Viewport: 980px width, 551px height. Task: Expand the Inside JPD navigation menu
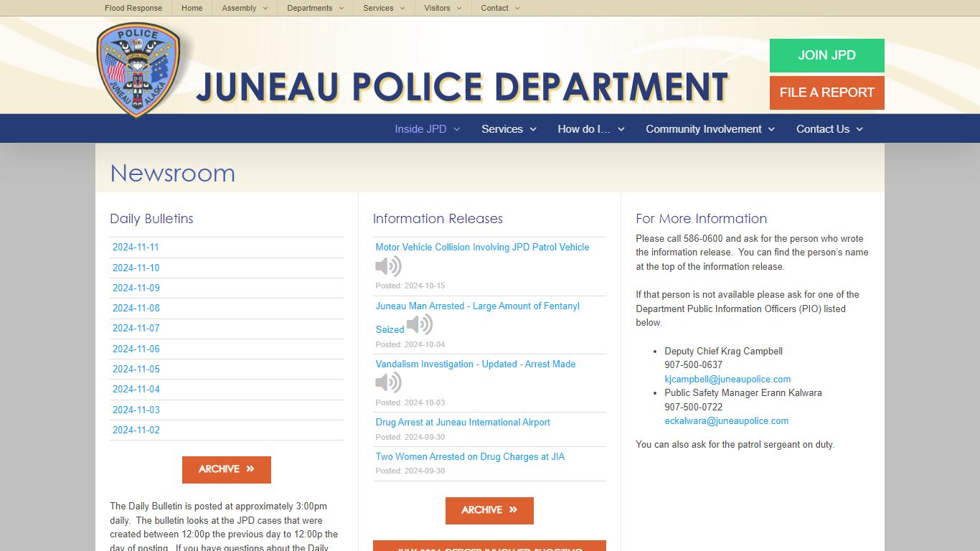click(427, 129)
